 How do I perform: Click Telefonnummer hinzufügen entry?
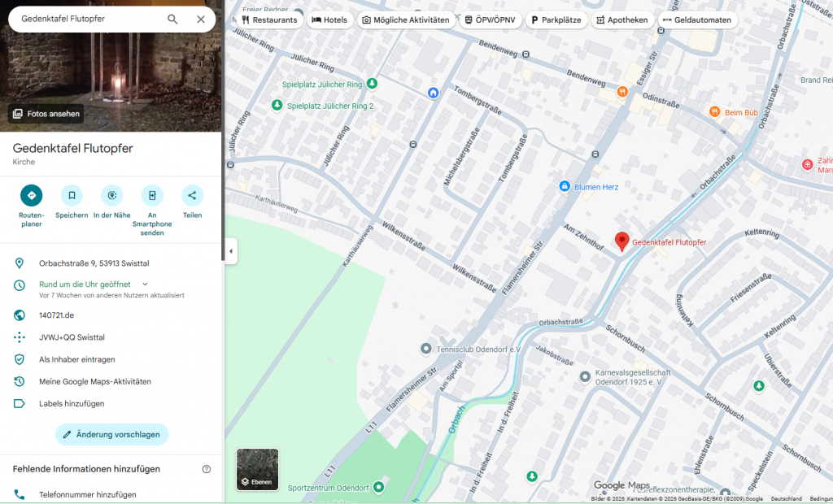click(x=88, y=494)
